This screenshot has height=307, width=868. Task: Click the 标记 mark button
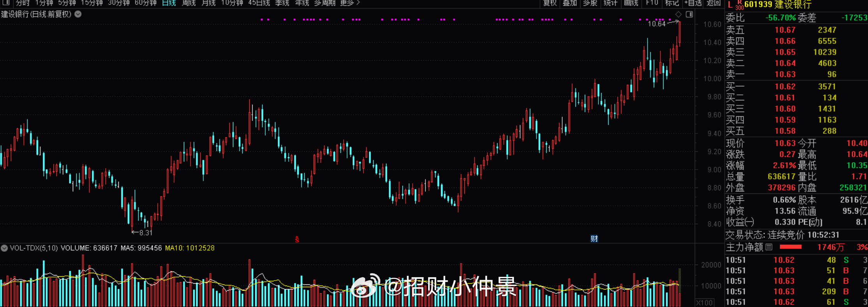[672, 3]
